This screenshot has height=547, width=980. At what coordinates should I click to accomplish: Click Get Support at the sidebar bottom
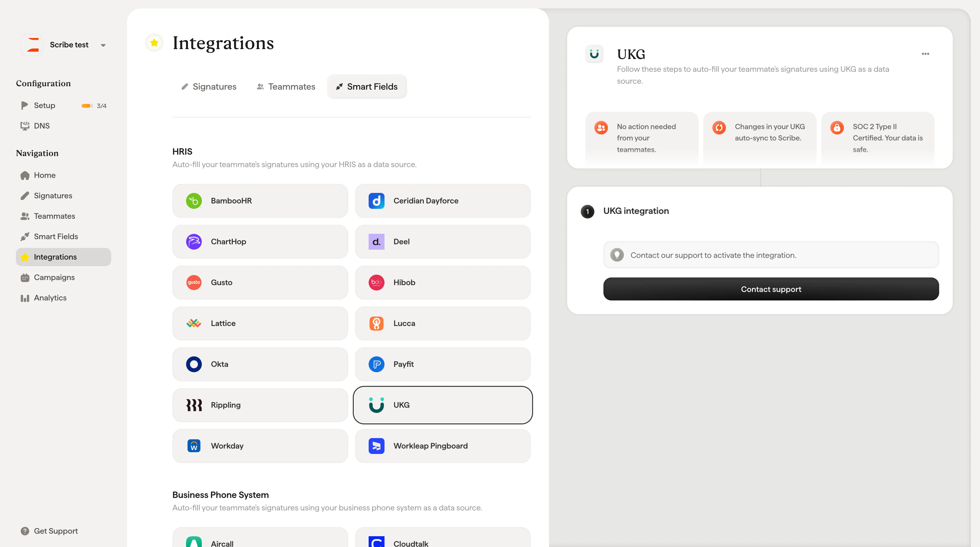[x=56, y=531]
